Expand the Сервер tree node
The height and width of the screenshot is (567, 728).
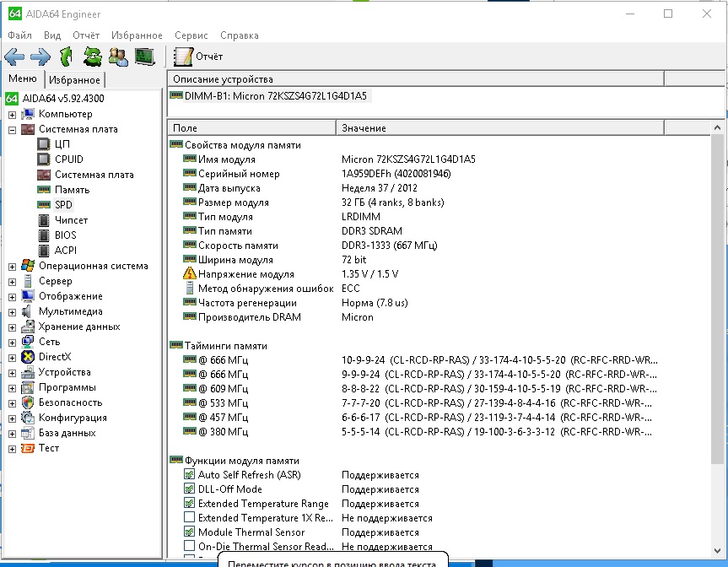[x=12, y=282]
